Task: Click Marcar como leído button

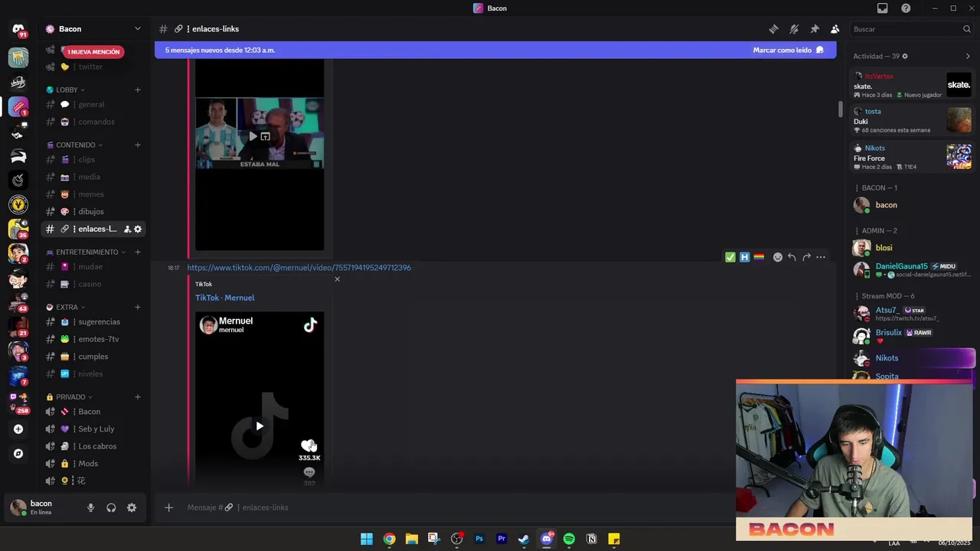Action: pyautogui.click(x=788, y=50)
